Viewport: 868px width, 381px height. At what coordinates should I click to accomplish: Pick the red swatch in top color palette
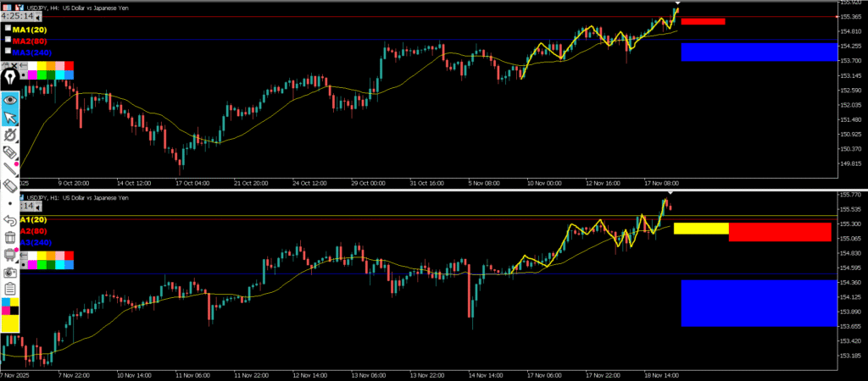[x=69, y=66]
